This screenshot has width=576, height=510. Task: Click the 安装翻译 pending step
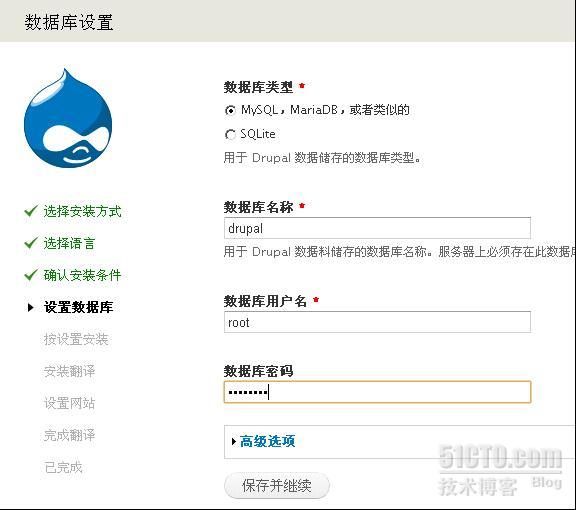tap(69, 371)
